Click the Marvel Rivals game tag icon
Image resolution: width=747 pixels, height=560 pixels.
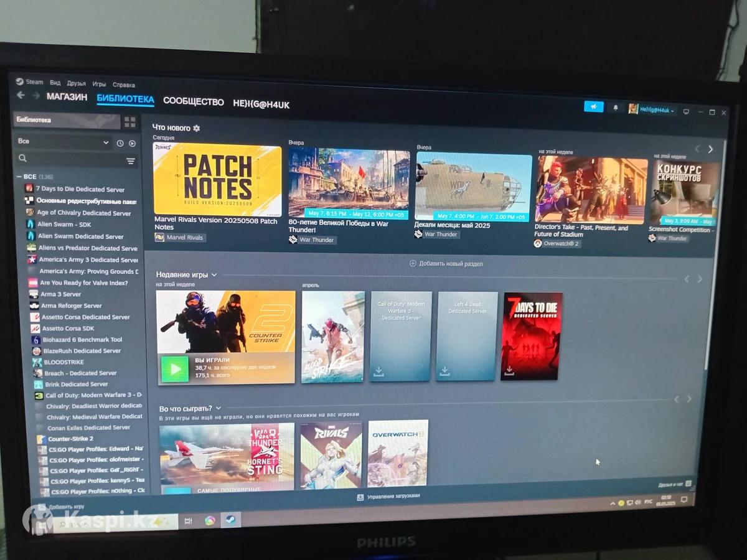[x=159, y=237]
